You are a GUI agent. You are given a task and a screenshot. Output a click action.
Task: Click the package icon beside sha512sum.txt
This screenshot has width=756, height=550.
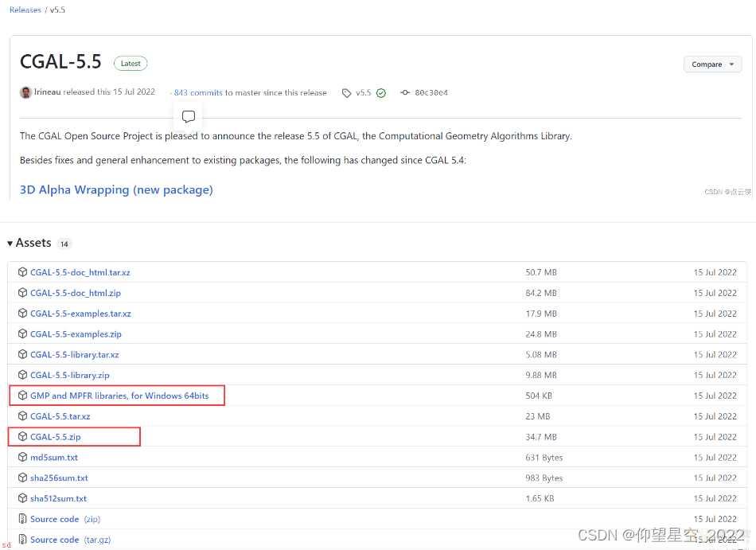22,498
